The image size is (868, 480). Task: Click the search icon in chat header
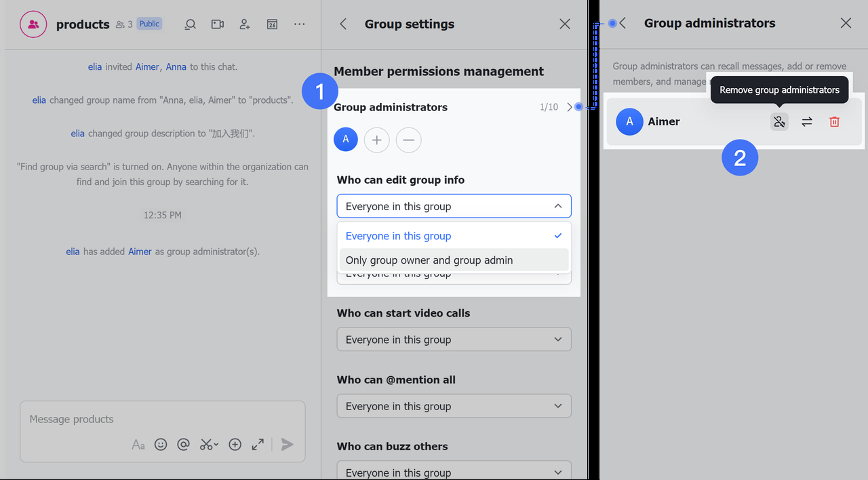[191, 24]
